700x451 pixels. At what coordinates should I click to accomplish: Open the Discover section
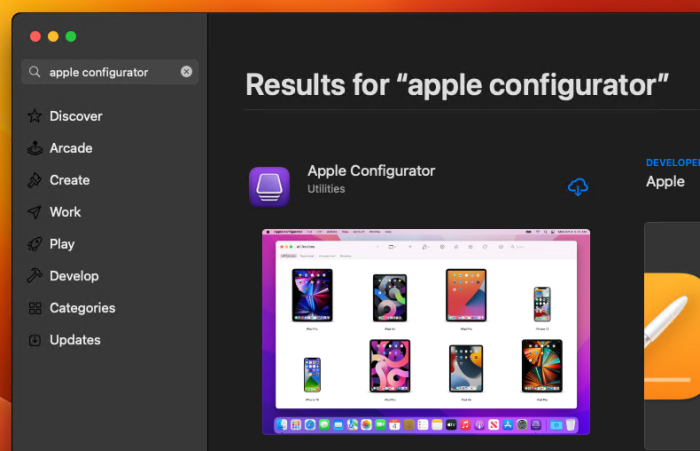point(76,116)
